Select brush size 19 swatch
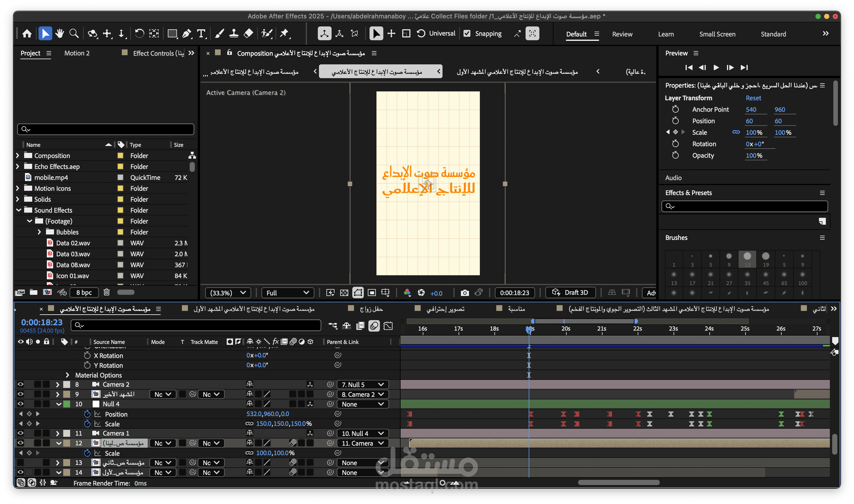The height and width of the screenshot is (504, 854). [765, 259]
